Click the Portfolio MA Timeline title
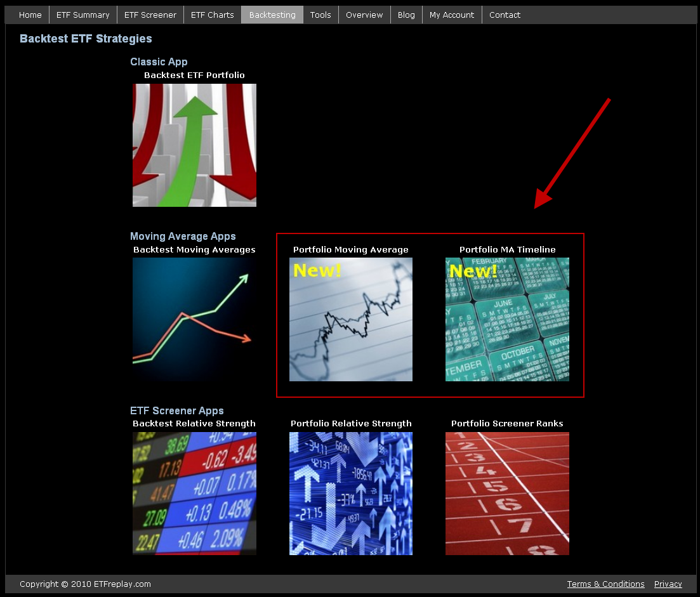 (508, 249)
